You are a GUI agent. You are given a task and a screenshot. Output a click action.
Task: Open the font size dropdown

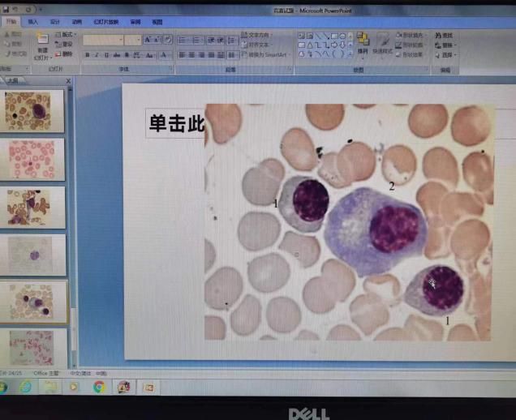coord(133,40)
